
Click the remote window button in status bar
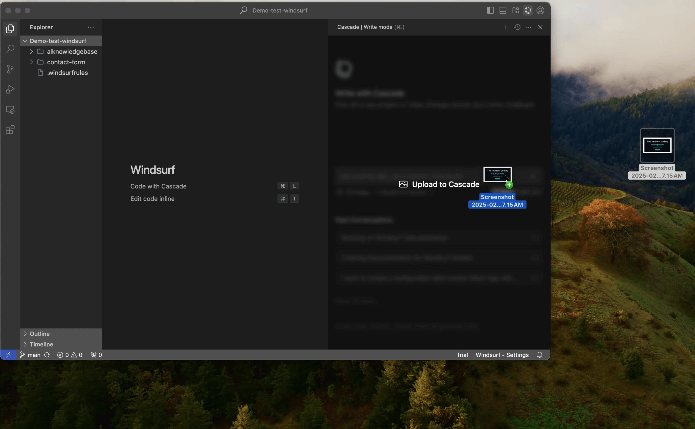click(x=8, y=355)
